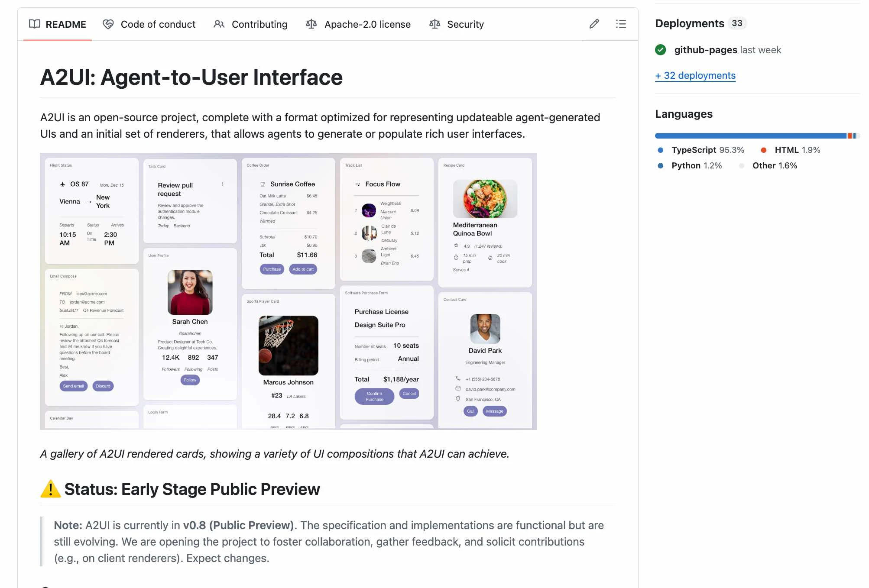Click the blue TypeScript color dot
869x588 pixels.
[661, 150]
